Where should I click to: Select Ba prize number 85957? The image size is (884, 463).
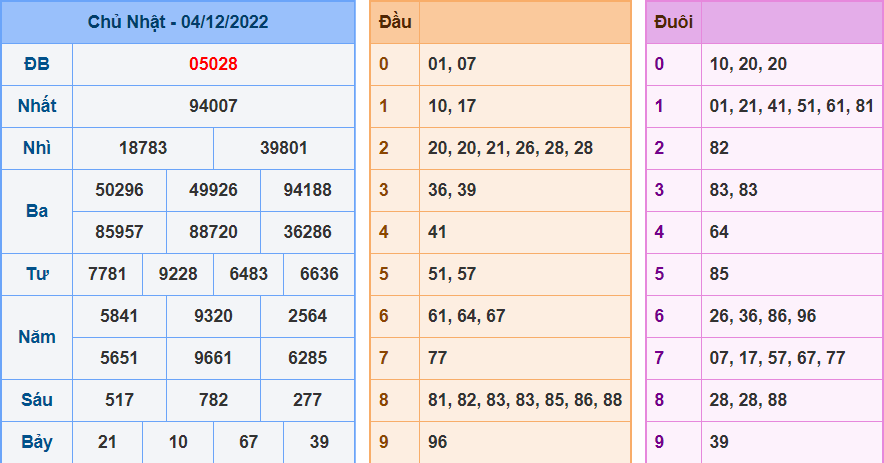pos(119,232)
